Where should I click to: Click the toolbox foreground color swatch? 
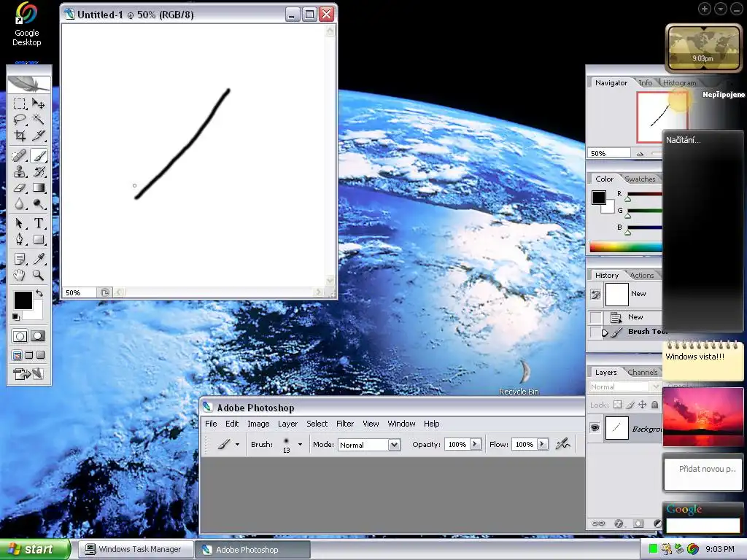(23, 300)
